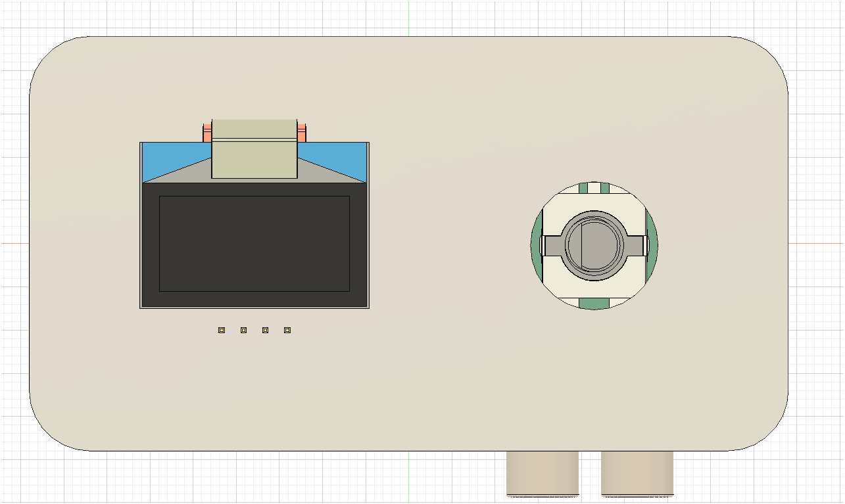Click the second small yellow LED

click(x=243, y=330)
